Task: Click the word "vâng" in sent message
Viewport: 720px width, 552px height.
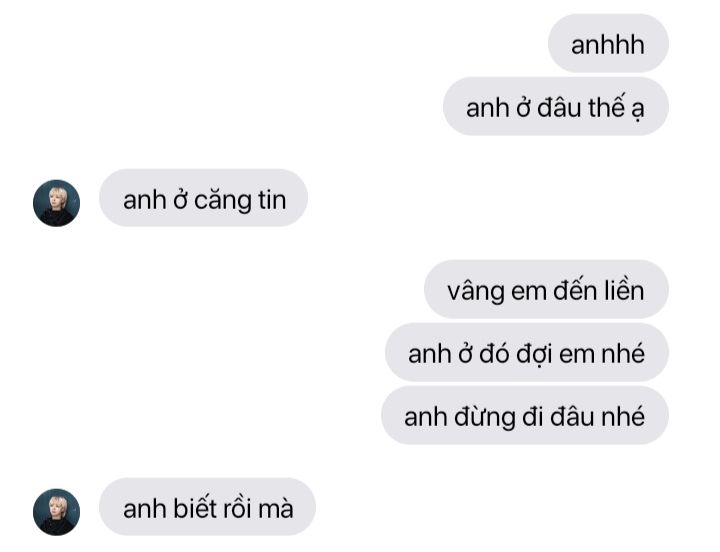Action: click(476, 293)
